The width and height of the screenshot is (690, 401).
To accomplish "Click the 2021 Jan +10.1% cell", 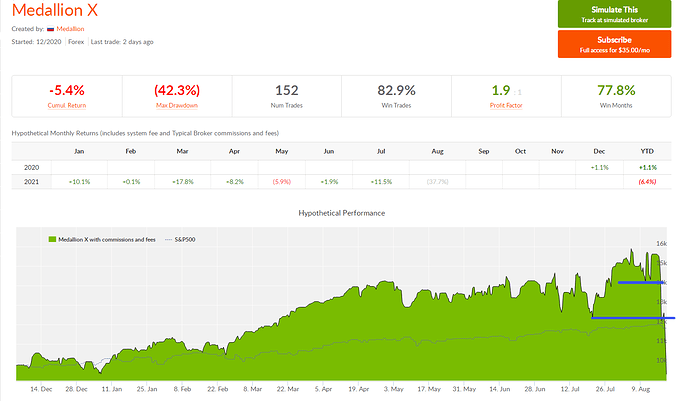I will coord(79,181).
